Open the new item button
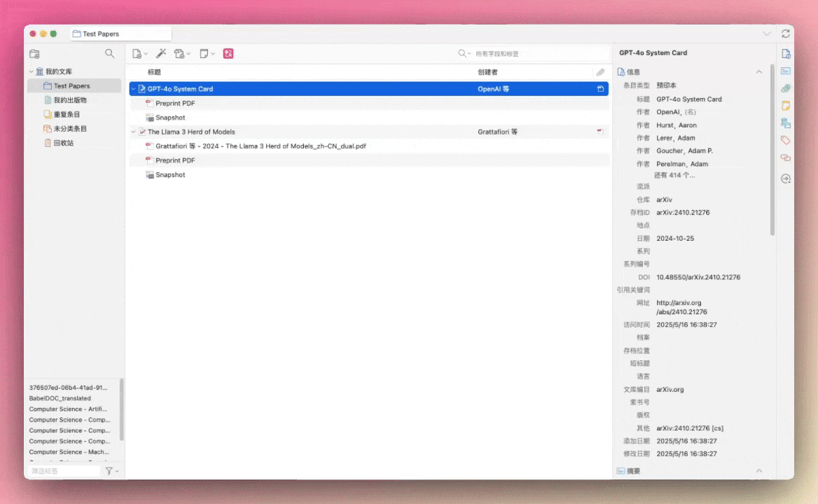818x504 pixels. (139, 54)
